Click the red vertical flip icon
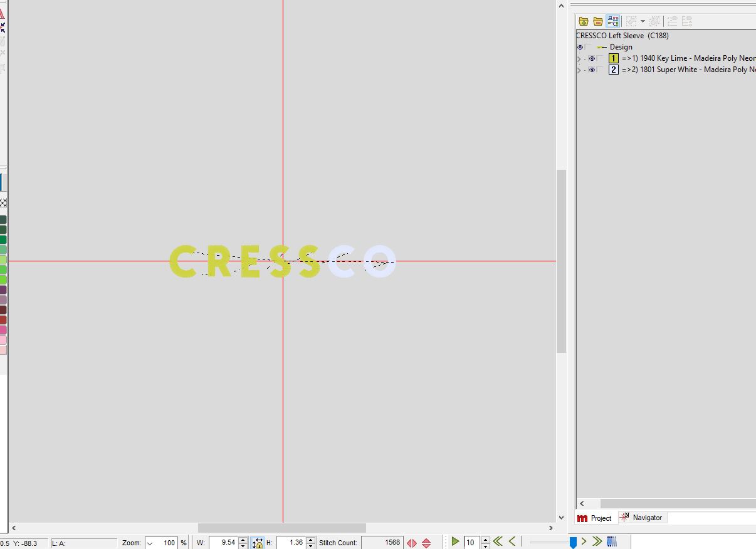Screen dimensions: 756x549 (x=426, y=543)
